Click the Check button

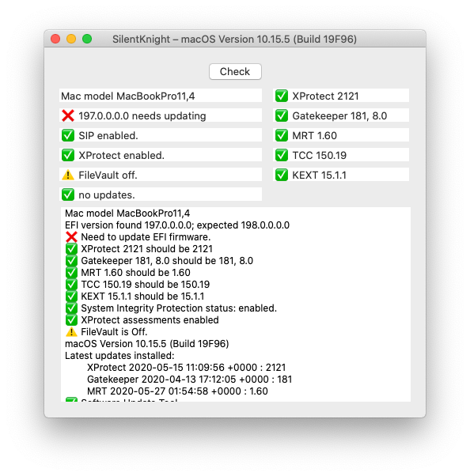point(235,72)
